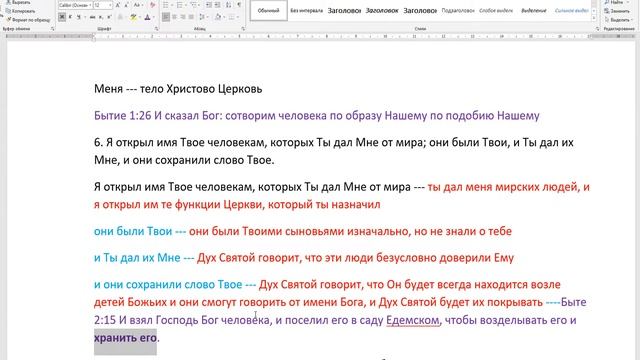Center the paragraph text
The image size is (640, 360).
tap(174, 17)
